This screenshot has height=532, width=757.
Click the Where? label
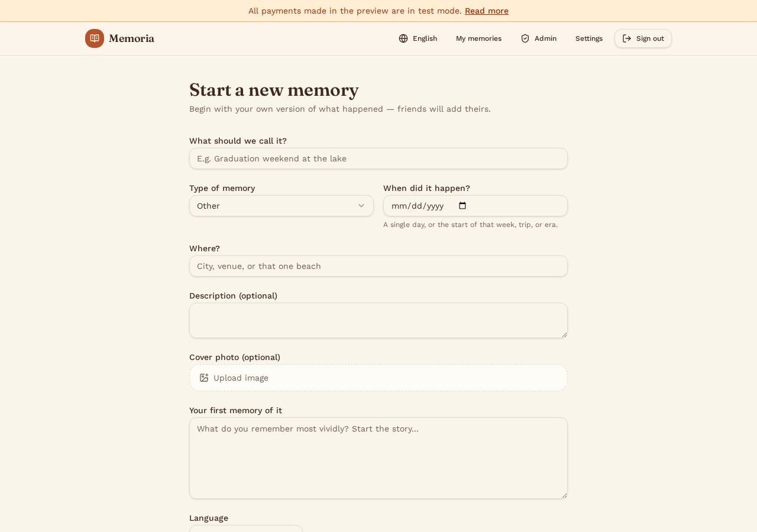tap(205, 248)
